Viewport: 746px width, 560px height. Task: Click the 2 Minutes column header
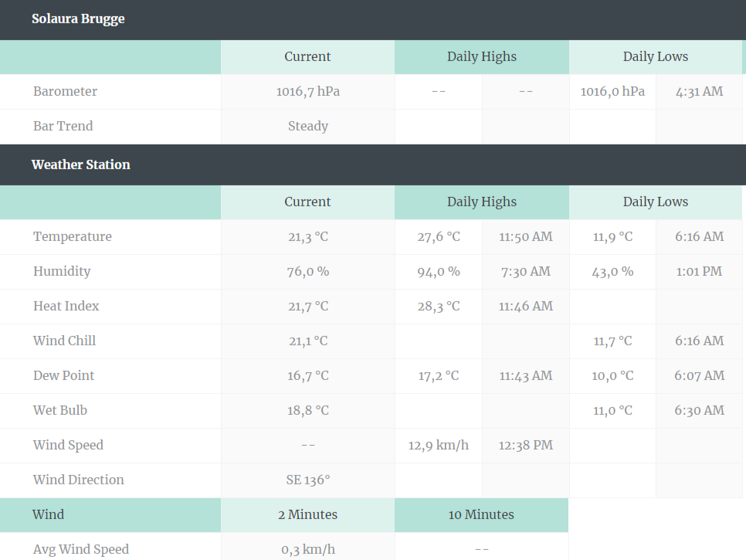click(x=308, y=514)
